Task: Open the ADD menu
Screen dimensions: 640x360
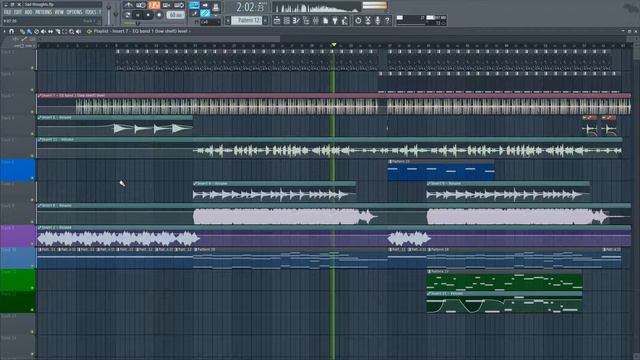Action: (28, 12)
